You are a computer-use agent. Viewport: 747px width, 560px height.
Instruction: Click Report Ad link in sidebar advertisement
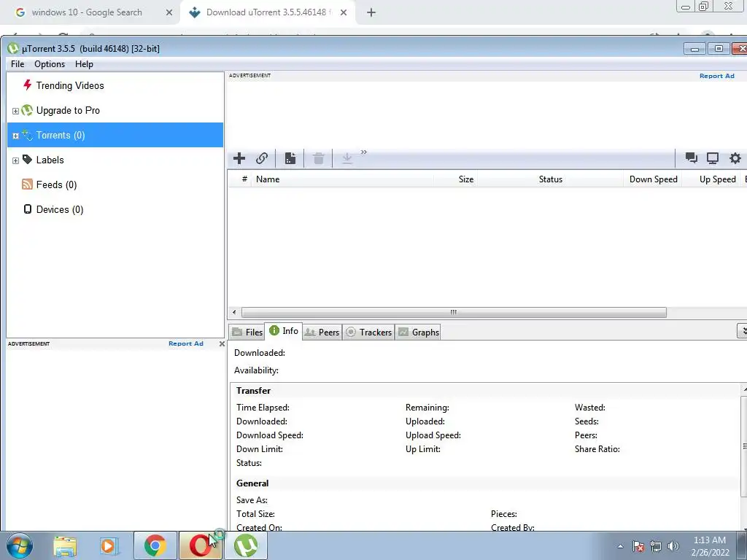[186, 343]
